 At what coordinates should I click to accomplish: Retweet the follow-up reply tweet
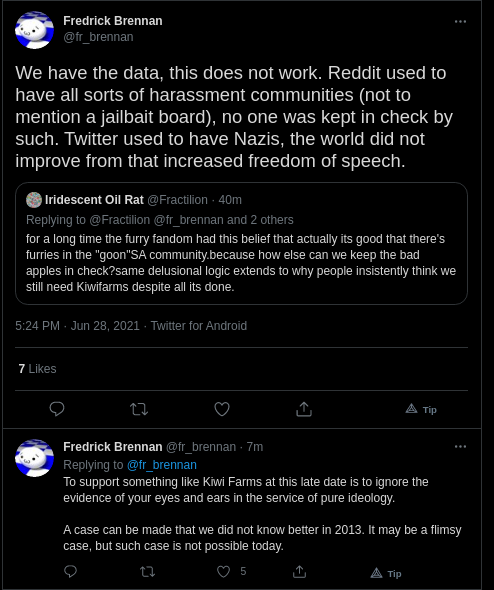point(147,572)
